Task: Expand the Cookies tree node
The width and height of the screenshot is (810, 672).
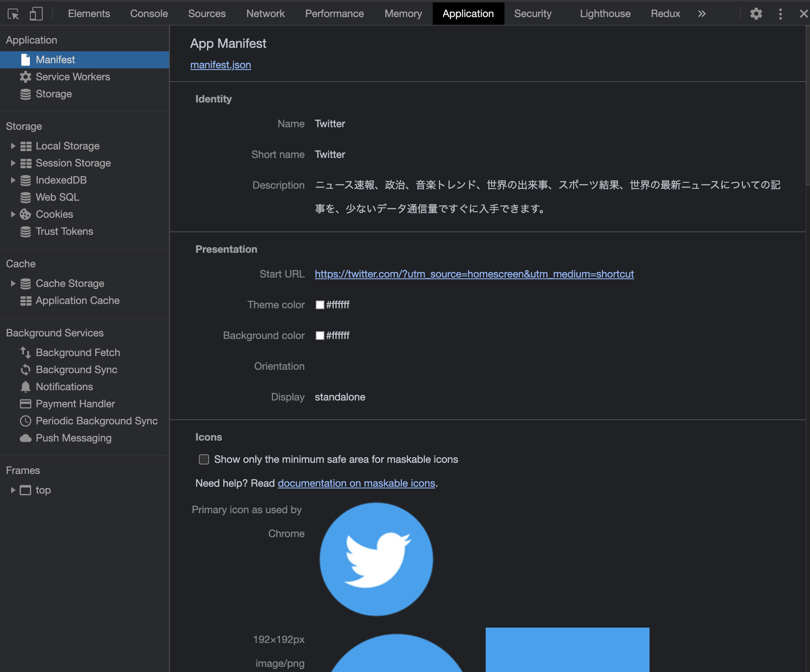Action: click(x=13, y=214)
